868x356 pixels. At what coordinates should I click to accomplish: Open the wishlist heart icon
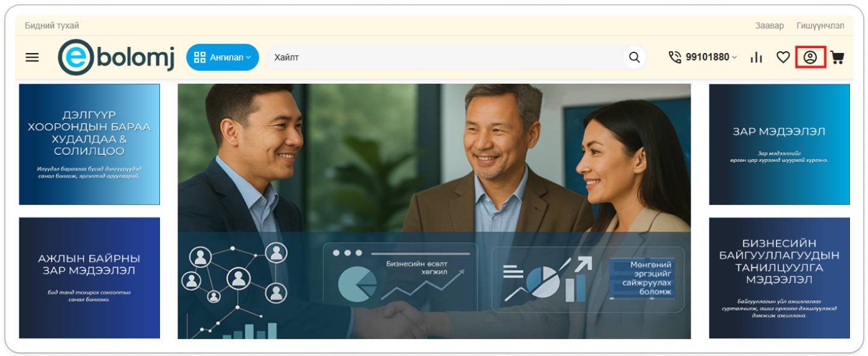[783, 57]
